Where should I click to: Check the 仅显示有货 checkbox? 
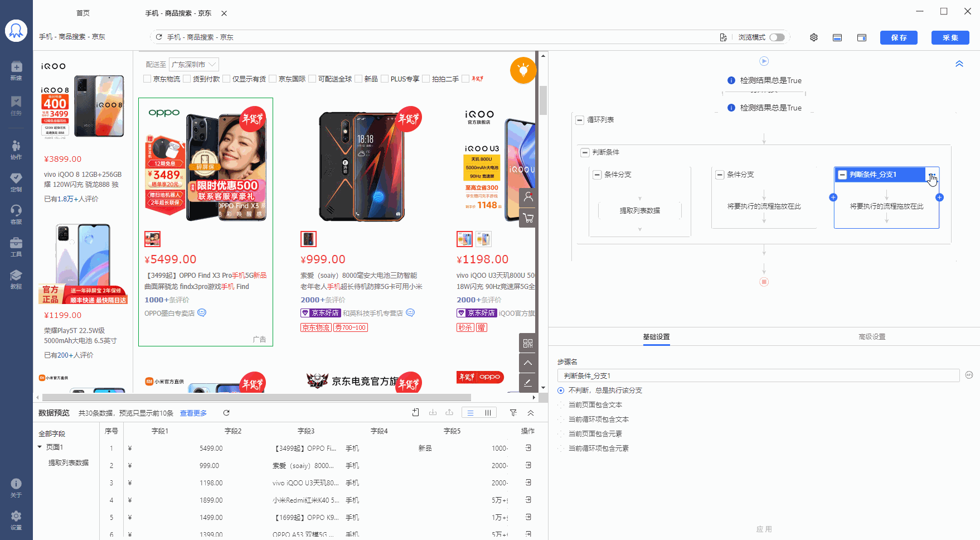click(226, 79)
